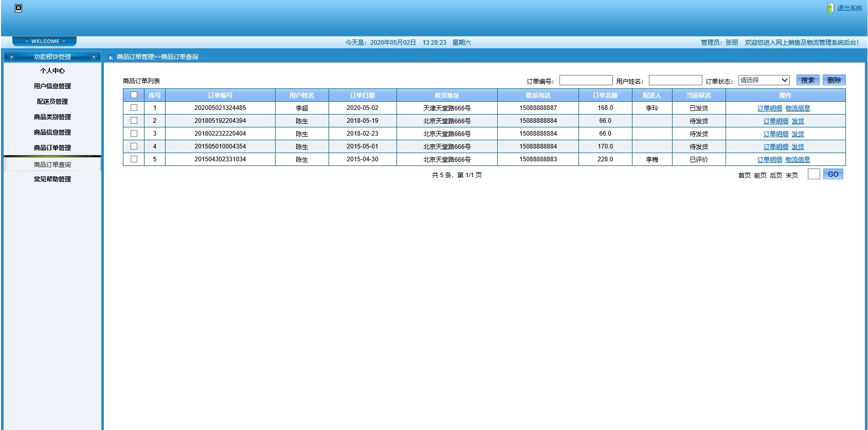Open 物流信息 for order row 1
The image size is (868, 430).
point(798,108)
